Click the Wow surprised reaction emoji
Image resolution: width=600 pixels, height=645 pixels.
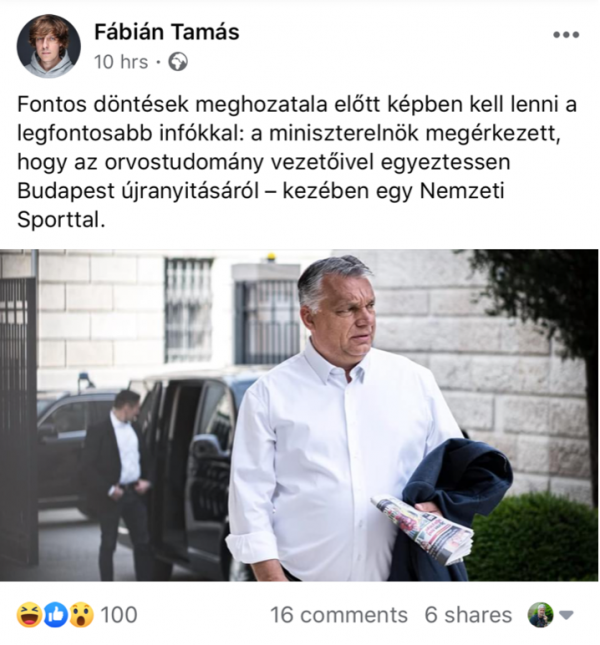[81, 615]
